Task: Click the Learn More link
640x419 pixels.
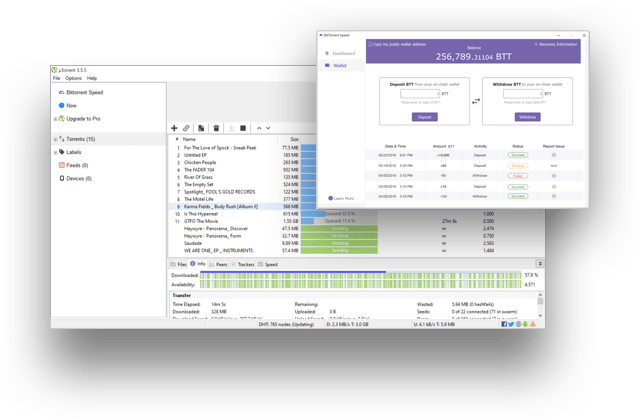Action: point(341,198)
